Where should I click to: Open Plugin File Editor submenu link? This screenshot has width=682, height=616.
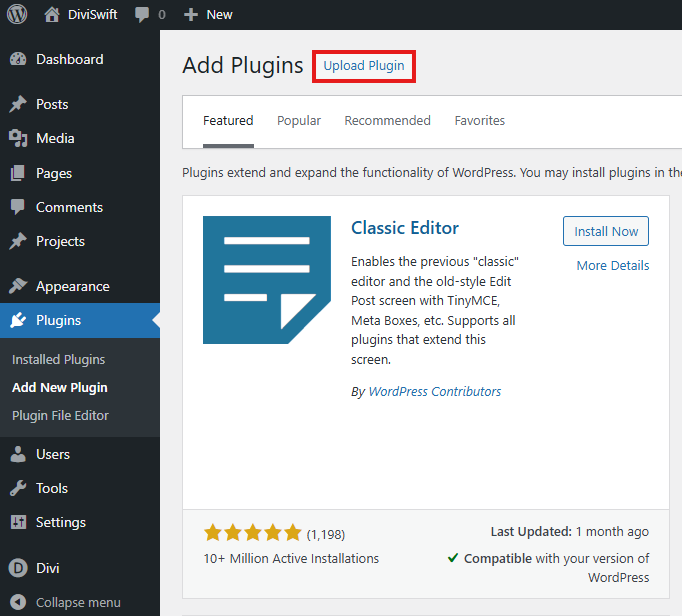point(60,415)
